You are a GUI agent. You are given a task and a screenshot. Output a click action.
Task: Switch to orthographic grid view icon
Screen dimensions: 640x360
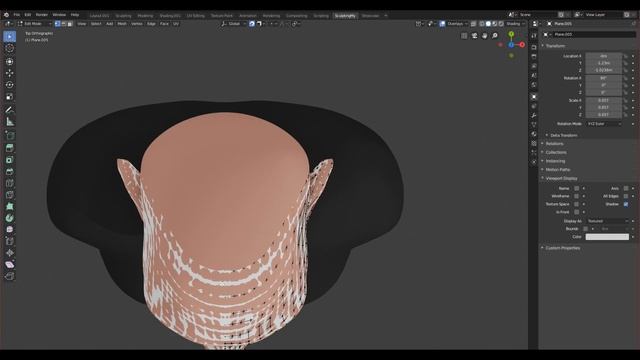coord(464,36)
